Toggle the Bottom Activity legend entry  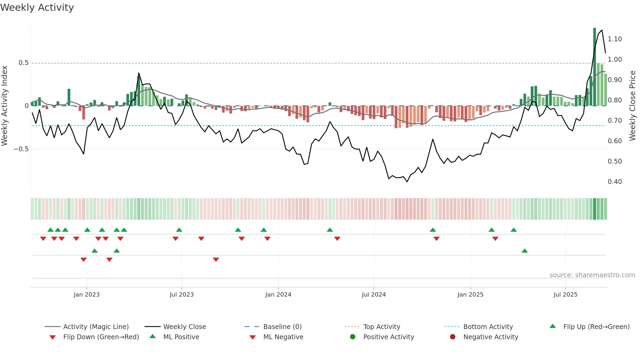(x=479, y=327)
